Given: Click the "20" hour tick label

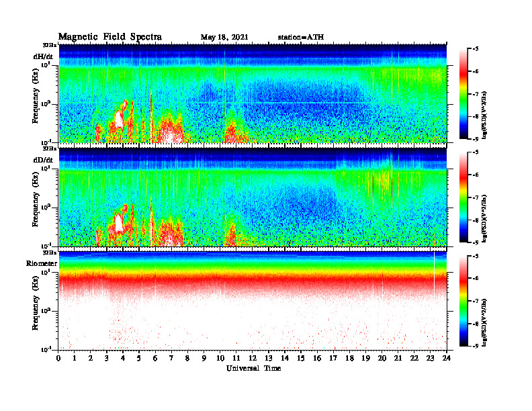Looking at the screenshot, I should click(382, 358).
